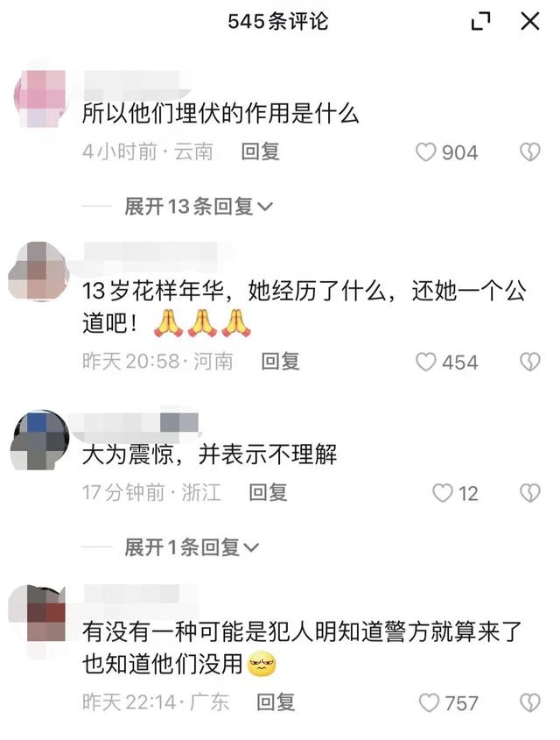Like the Henan comment with 454 likes
Image resolution: width=560 pixels, height=740 pixels.
425,362
